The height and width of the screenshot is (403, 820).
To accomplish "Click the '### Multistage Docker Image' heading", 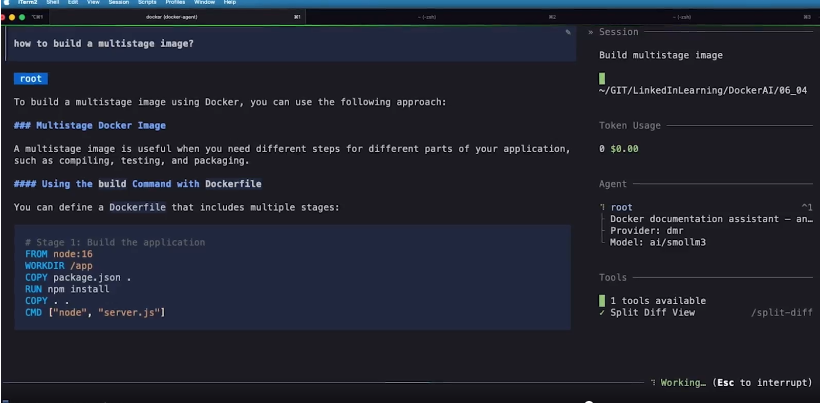I will pyautogui.click(x=90, y=125).
